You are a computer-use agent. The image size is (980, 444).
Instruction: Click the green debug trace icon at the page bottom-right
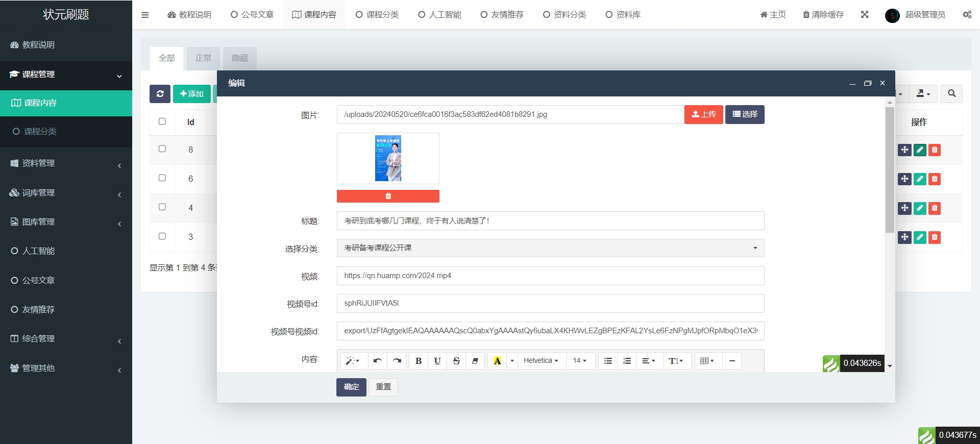[927, 435]
